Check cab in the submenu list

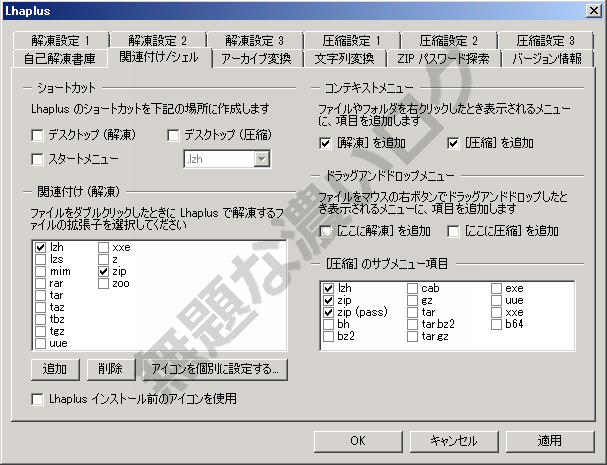click(x=412, y=288)
